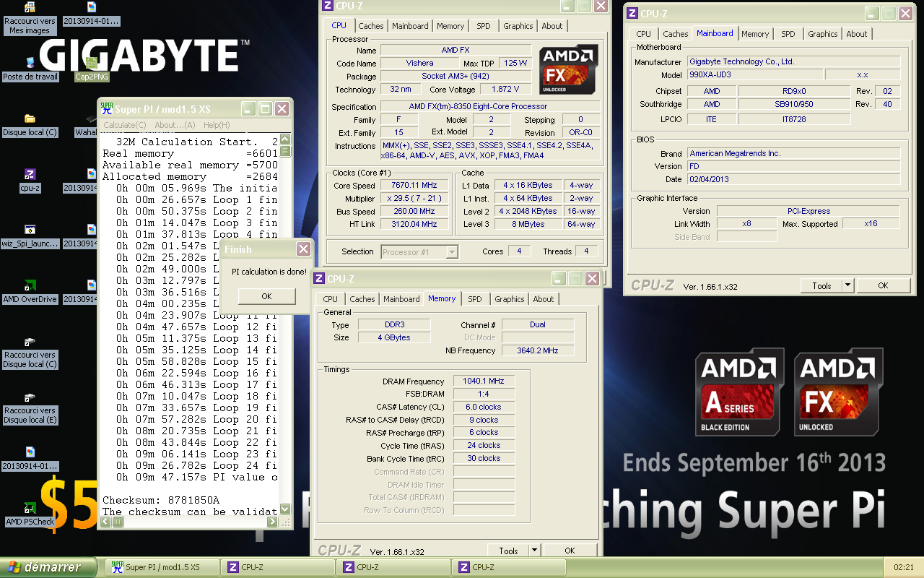
Task: Click the AMD FX Unlocked logo in CPU-Z
Action: click(x=569, y=70)
